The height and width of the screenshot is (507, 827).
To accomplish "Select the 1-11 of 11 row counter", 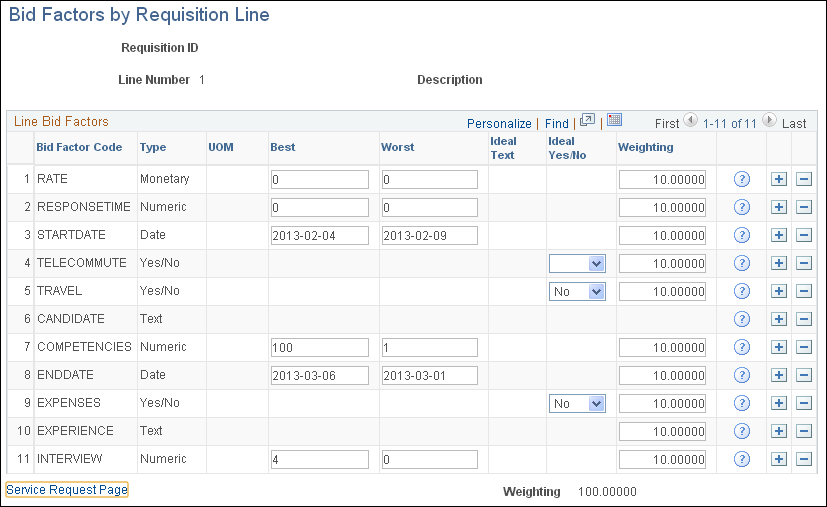I will (729, 123).
